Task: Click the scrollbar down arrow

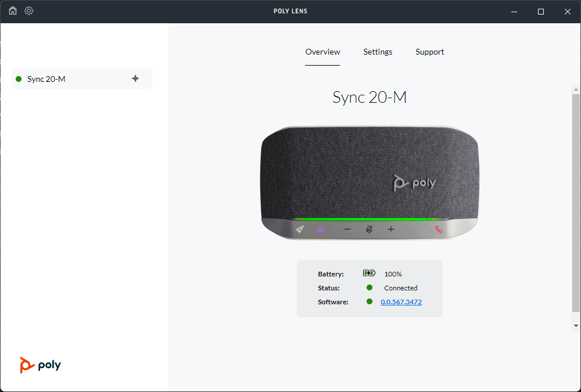Action: click(576, 325)
